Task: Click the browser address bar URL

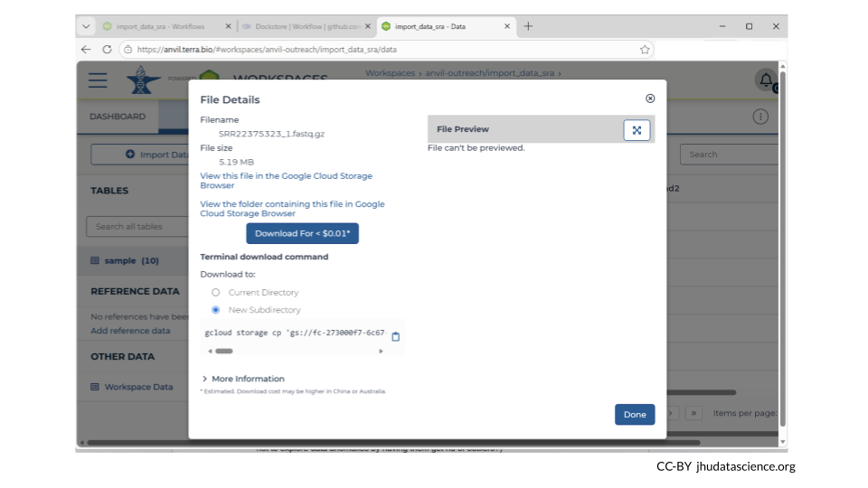Action: click(267, 49)
